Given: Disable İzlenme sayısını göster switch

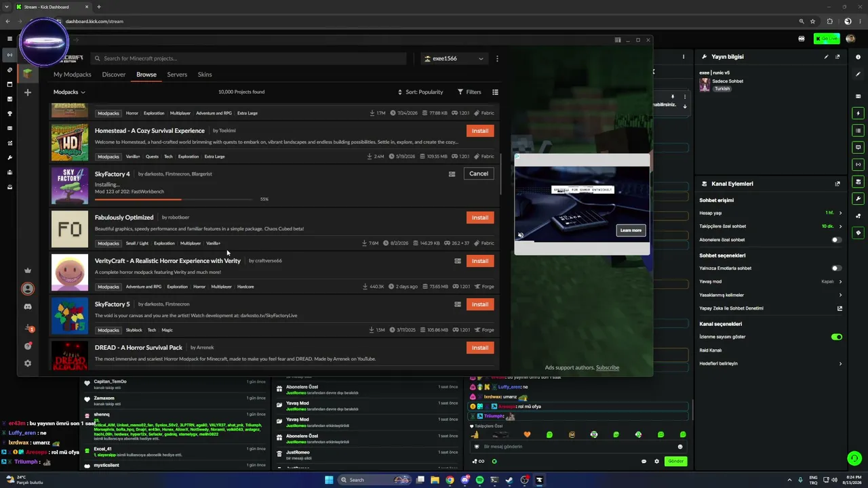Looking at the screenshot, I should tap(836, 337).
